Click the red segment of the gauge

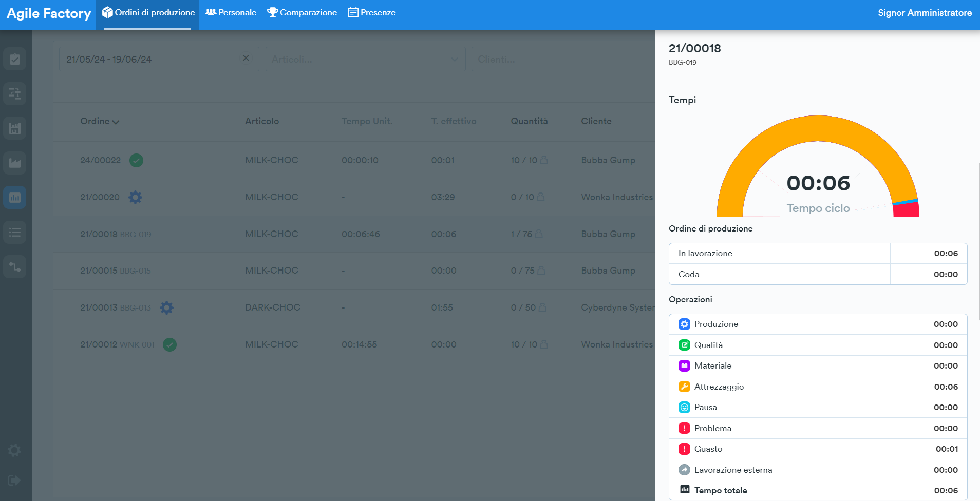pos(906,210)
